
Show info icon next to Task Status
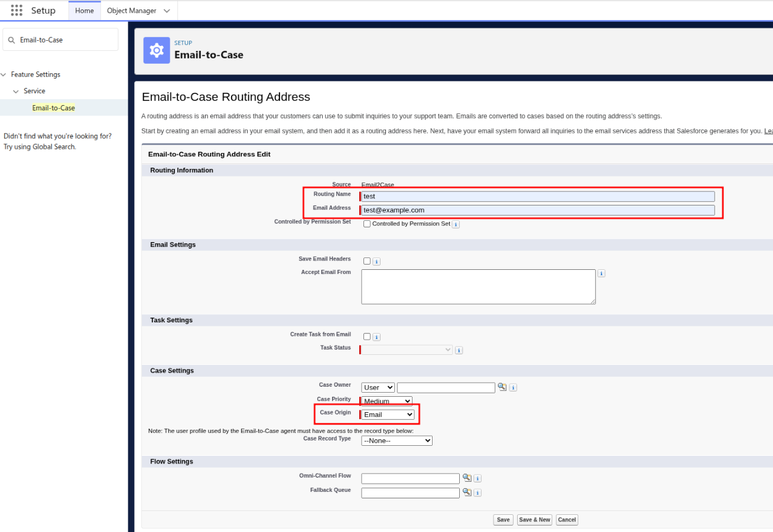459,350
